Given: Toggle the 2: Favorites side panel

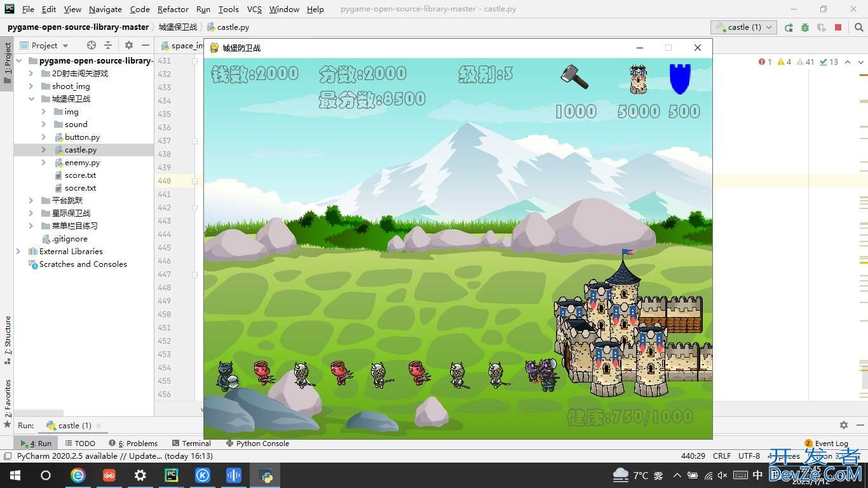Looking at the screenshot, I should (x=7, y=403).
